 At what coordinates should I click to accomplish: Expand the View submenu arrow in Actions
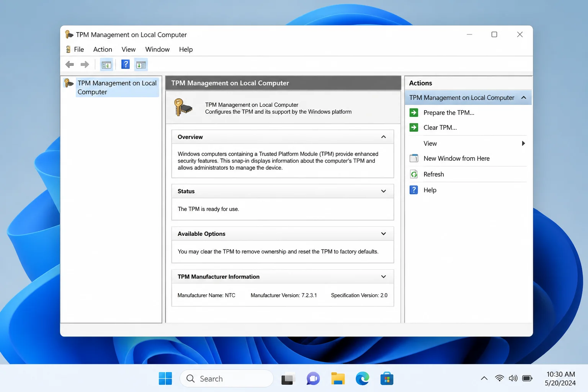tap(523, 144)
